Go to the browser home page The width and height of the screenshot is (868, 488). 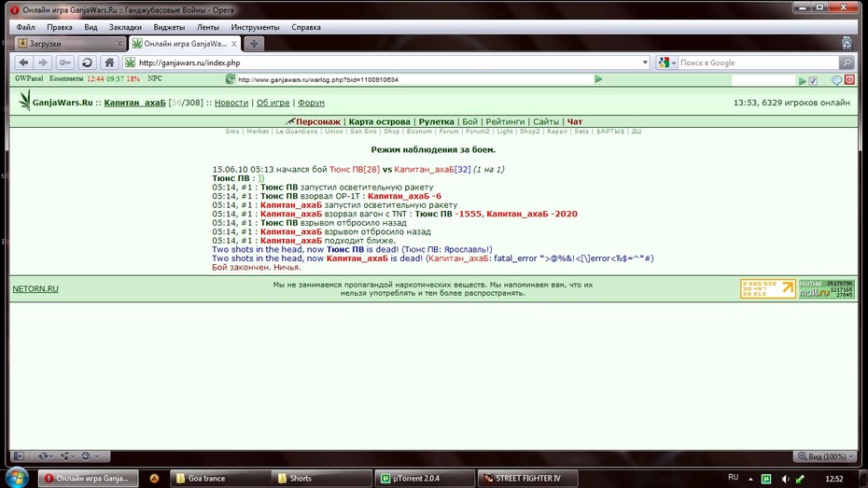109,63
